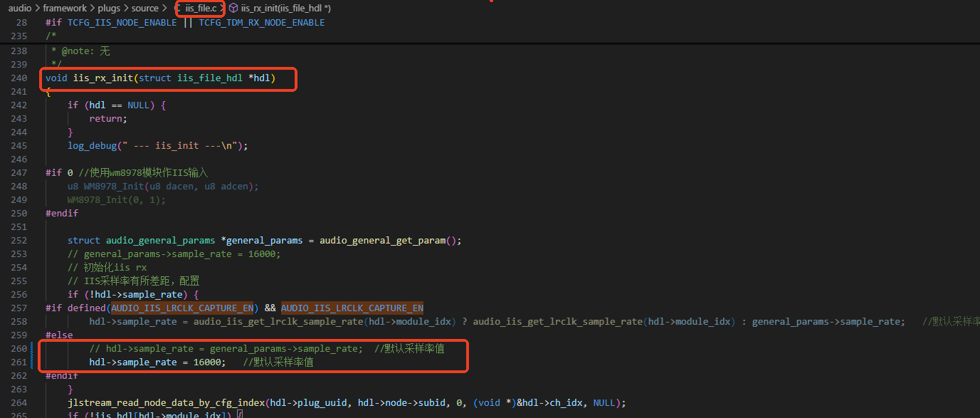Screen dimensions: 980x418
Task: Click hdl->sample_rate = 16000 on line 261
Action: tap(157, 362)
